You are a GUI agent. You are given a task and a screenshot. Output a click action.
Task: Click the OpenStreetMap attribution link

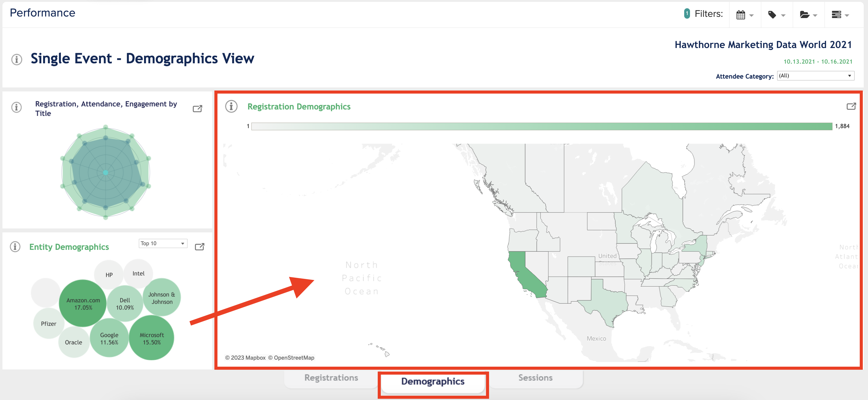click(294, 357)
